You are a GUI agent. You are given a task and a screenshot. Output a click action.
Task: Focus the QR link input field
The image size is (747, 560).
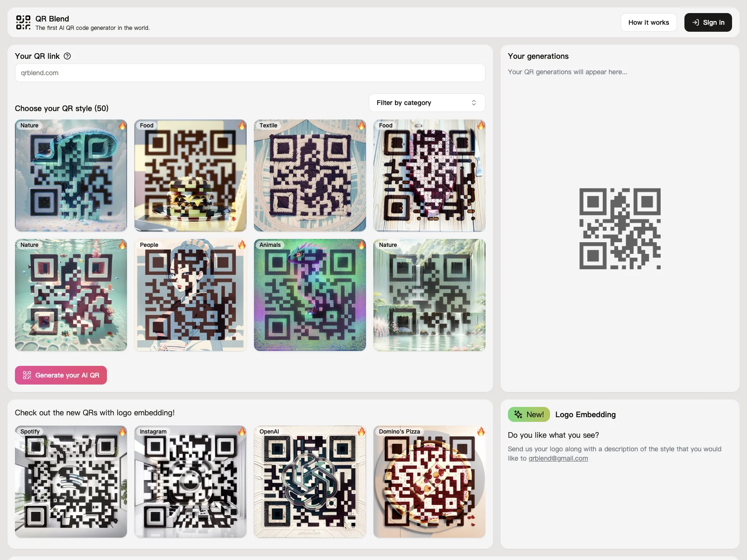tap(250, 73)
